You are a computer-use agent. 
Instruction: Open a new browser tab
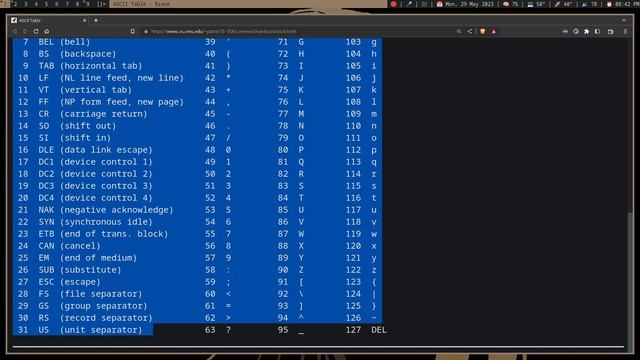point(96,20)
